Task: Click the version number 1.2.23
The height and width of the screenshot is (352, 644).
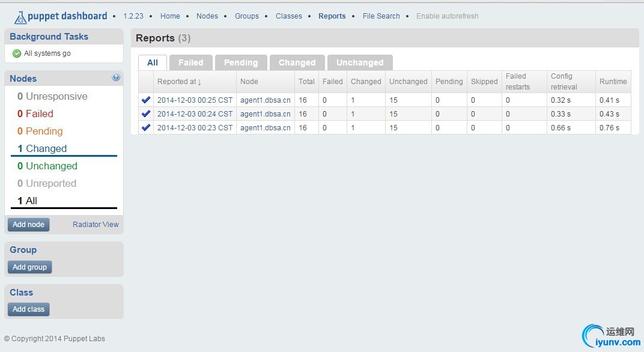Action: click(x=133, y=16)
